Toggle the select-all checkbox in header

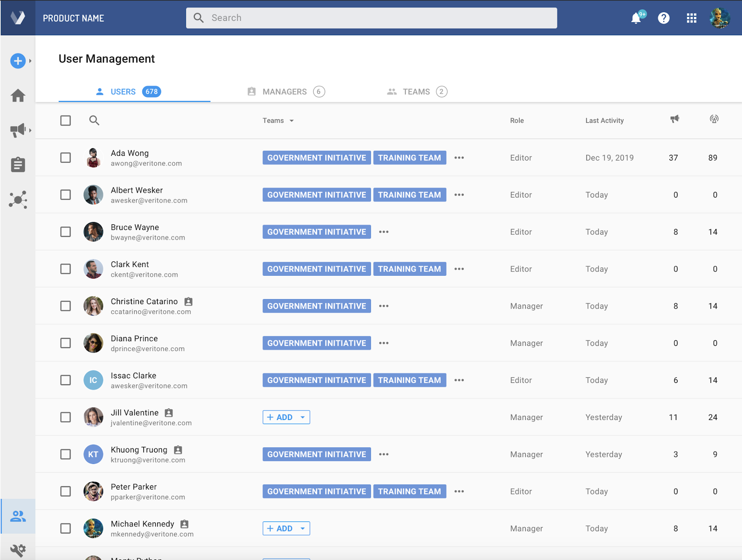[x=66, y=121]
